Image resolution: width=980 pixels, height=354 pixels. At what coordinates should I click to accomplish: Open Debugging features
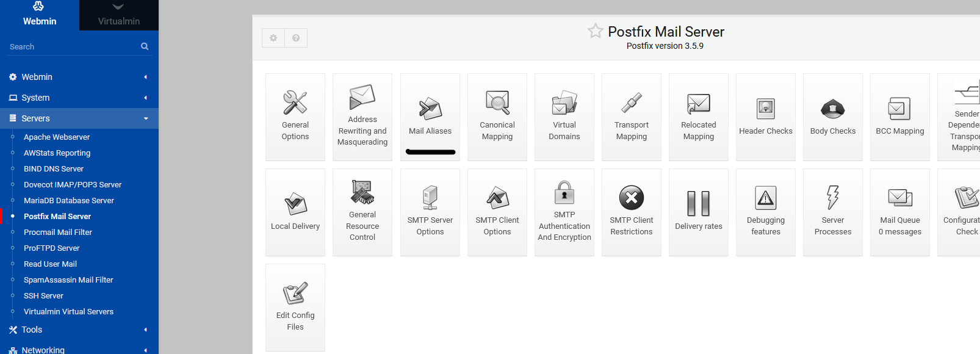(x=766, y=212)
